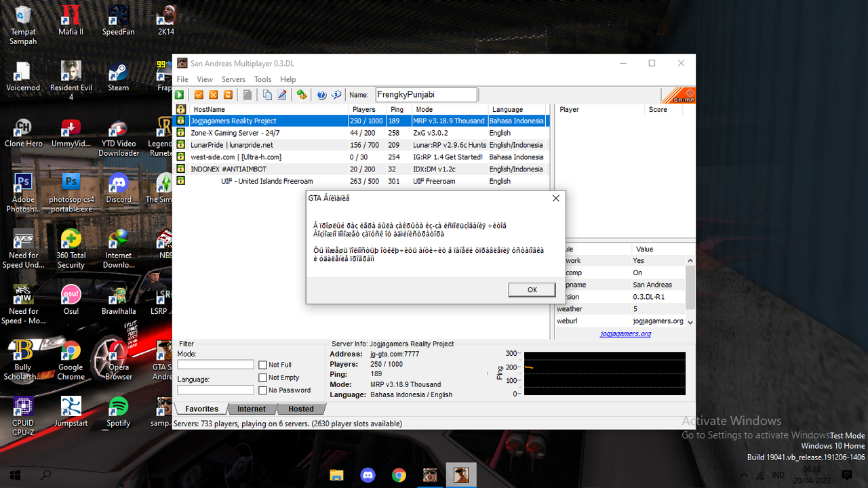Click the Name input field

[427, 95]
